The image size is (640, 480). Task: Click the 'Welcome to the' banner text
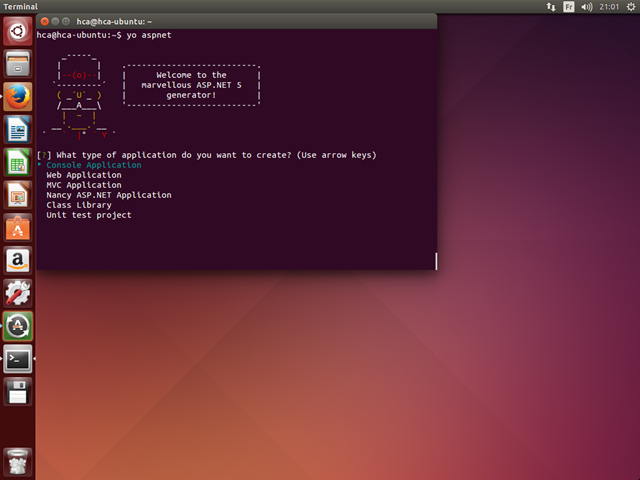pos(191,75)
